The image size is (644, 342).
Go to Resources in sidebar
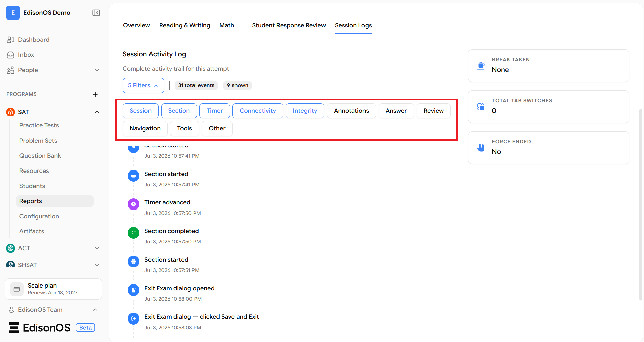34,171
